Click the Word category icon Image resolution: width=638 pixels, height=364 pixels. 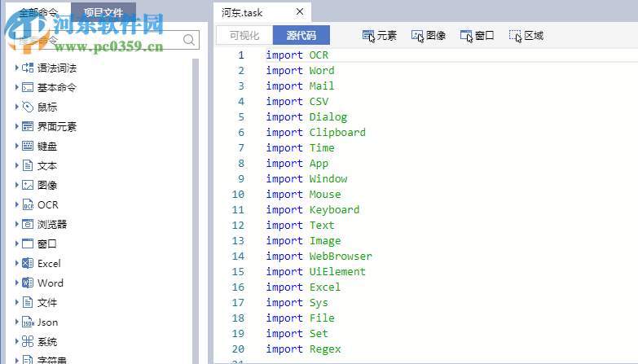point(28,283)
